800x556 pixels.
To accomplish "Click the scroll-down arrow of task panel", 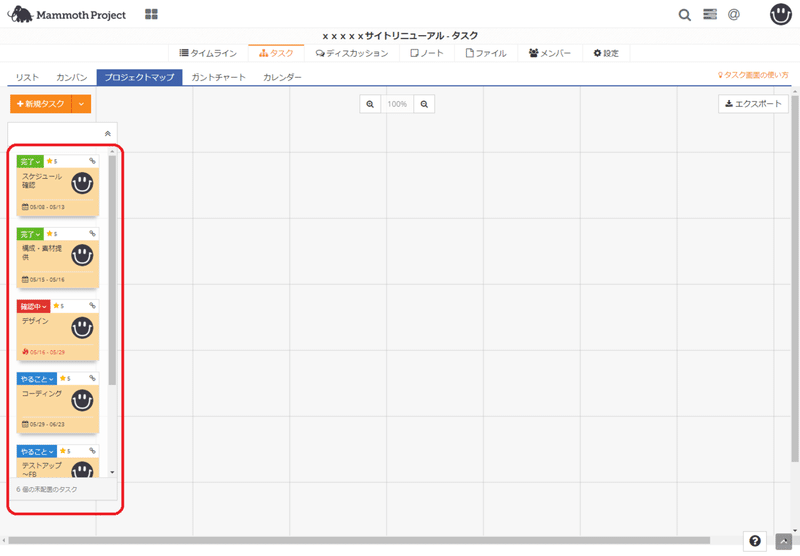I will [112, 472].
